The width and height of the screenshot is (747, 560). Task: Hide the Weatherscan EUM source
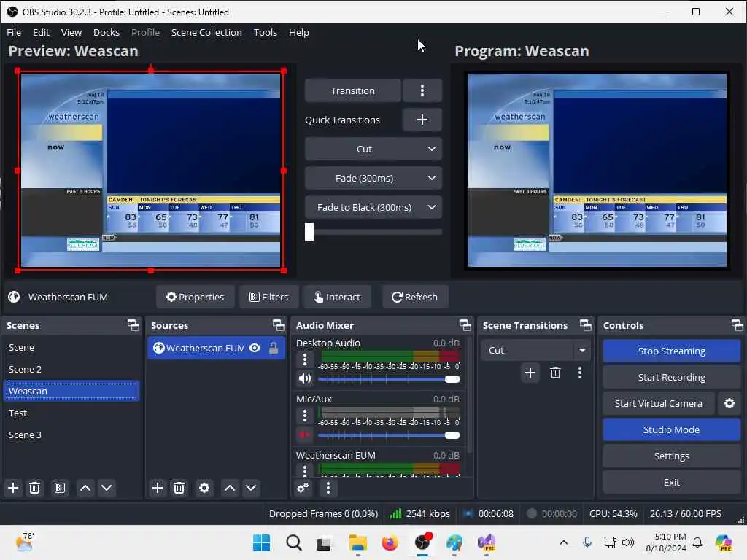tap(255, 348)
